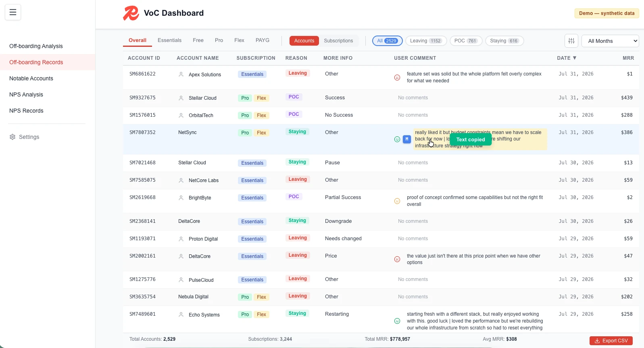The height and width of the screenshot is (348, 644).
Task: Click the neutral face icon in BrightByte row
Action: coord(397,201)
